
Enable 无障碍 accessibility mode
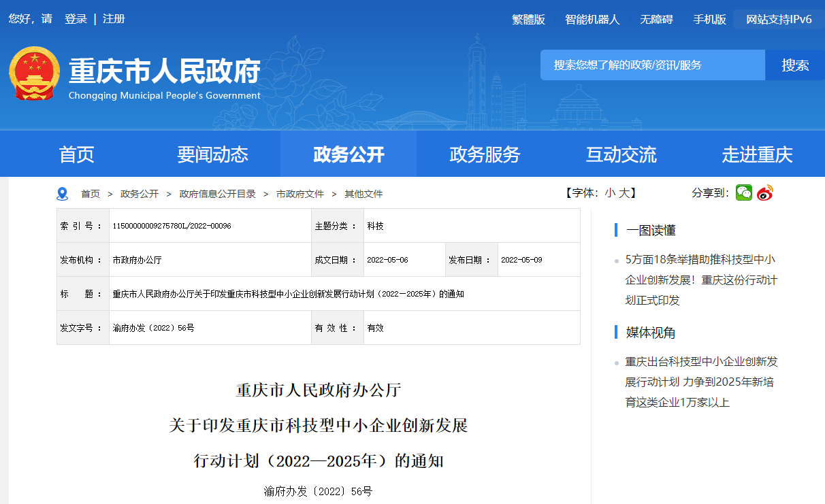(x=656, y=20)
